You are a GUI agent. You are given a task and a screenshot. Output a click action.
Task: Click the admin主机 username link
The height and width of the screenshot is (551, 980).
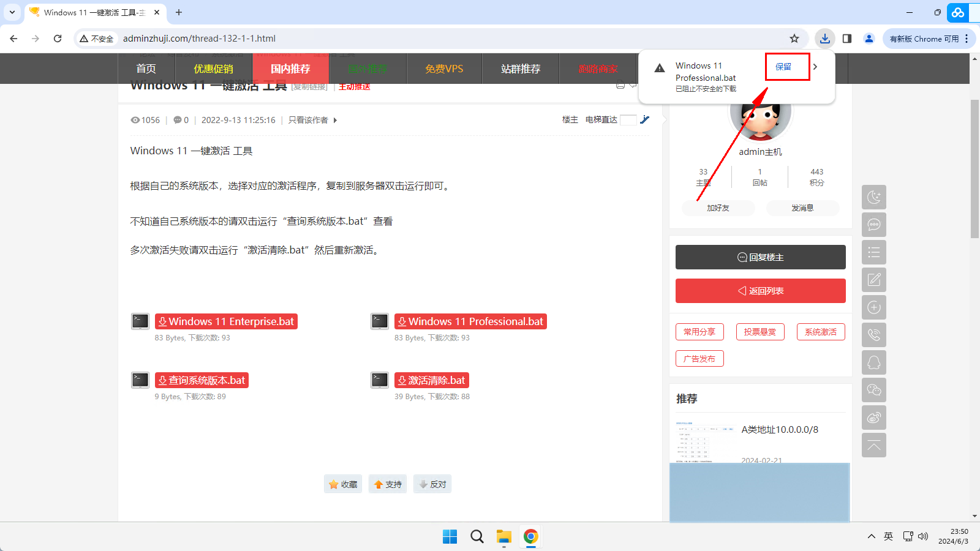[760, 152]
